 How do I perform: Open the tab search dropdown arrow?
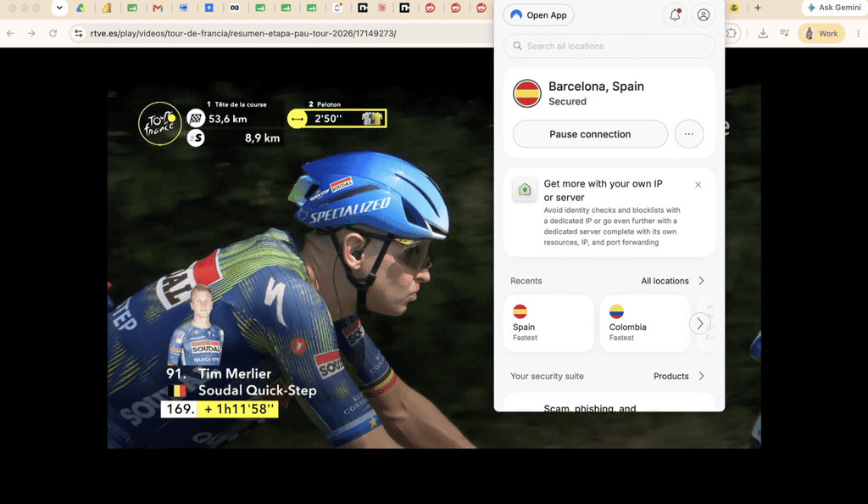[59, 8]
